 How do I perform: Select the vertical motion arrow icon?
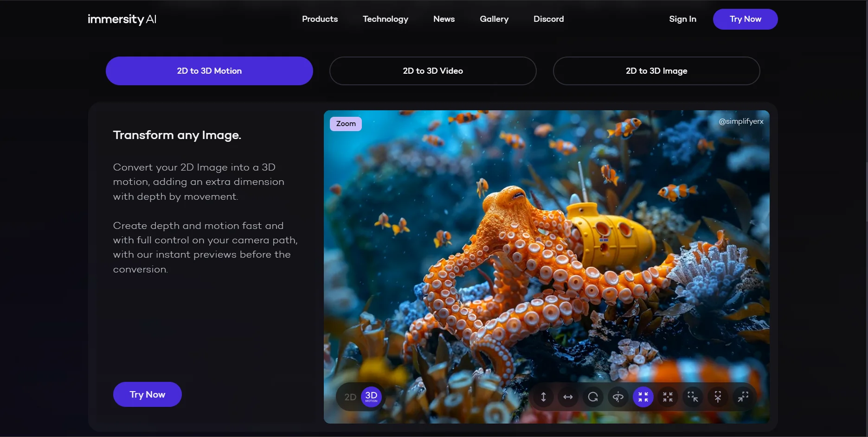[543, 397]
